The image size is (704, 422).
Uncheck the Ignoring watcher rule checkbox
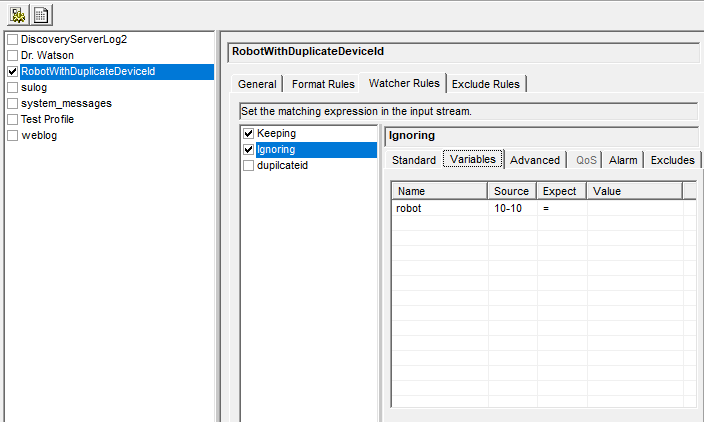(x=249, y=149)
